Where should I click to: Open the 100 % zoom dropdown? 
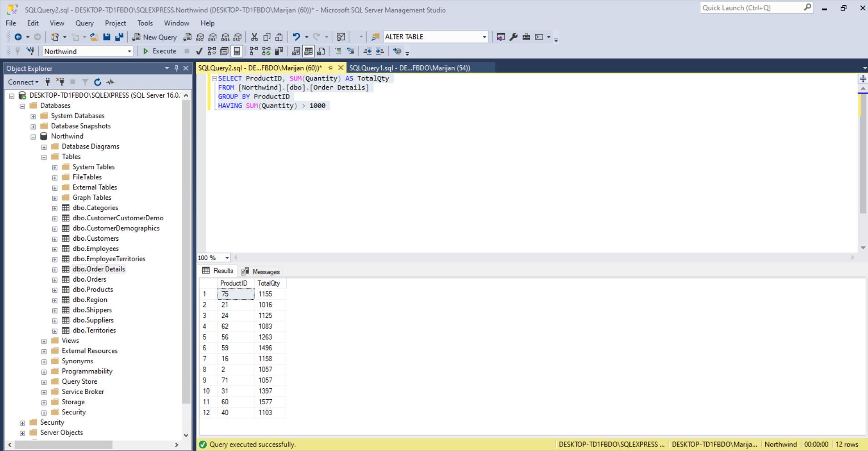pos(227,258)
